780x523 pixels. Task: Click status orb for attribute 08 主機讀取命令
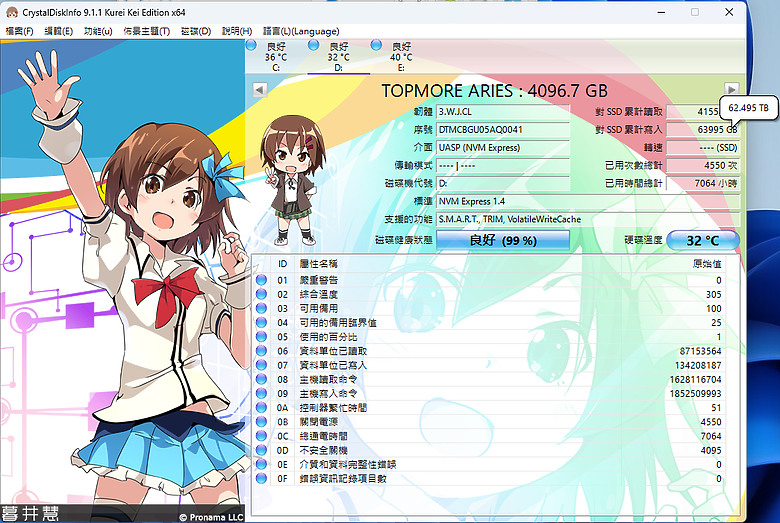pyautogui.click(x=261, y=379)
